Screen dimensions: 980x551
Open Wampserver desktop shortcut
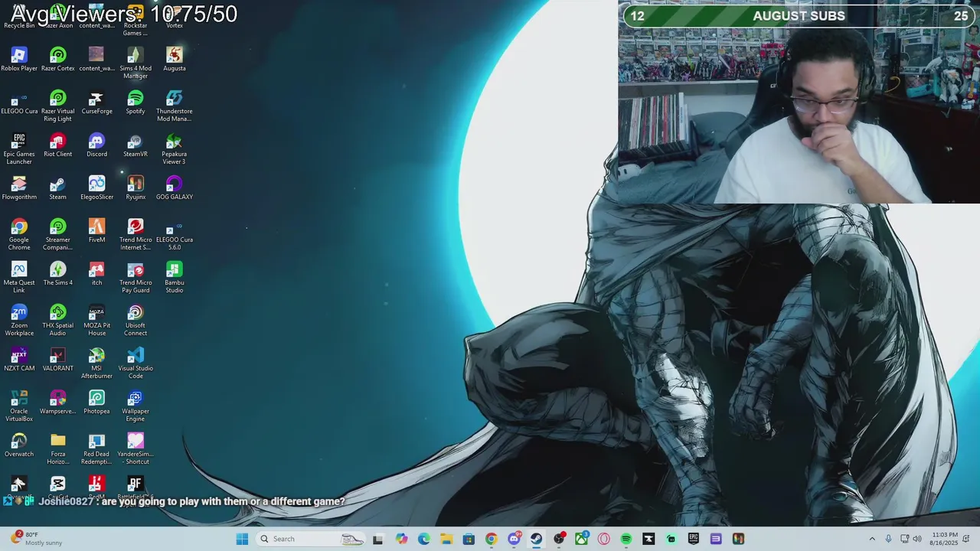tap(58, 403)
